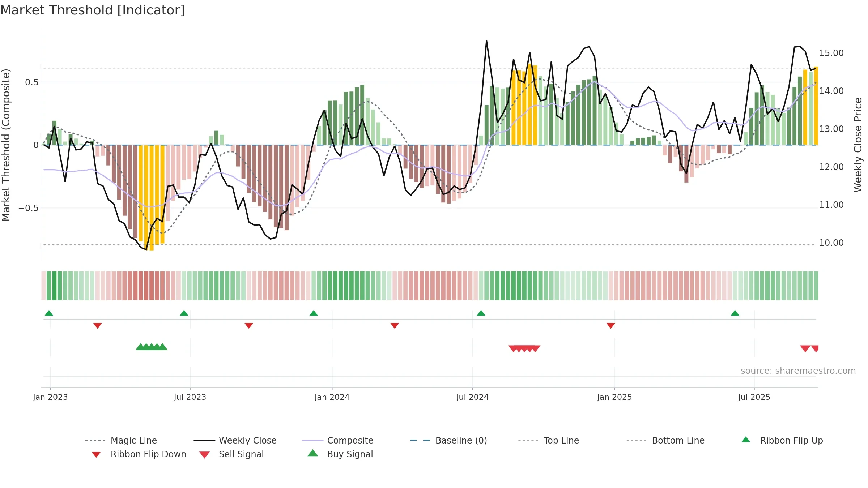Image resolution: width=868 pixels, height=488 pixels.
Task: Click the Jan 2024 x-axis label
Action: tap(332, 397)
